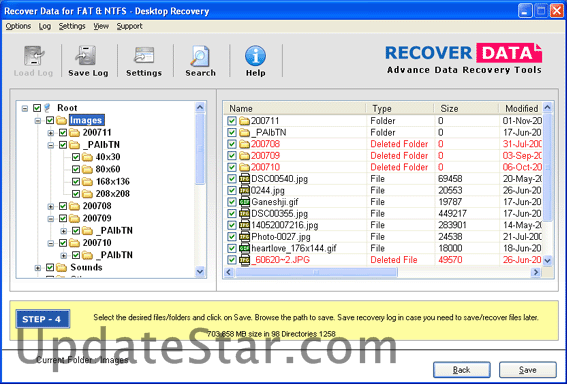The width and height of the screenshot is (568, 387).
Task: Click the DSC00355.jpg file icon
Action: pyautogui.click(x=245, y=213)
